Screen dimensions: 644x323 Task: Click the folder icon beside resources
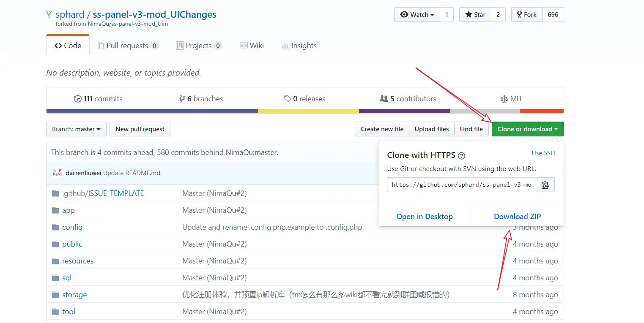(x=55, y=261)
